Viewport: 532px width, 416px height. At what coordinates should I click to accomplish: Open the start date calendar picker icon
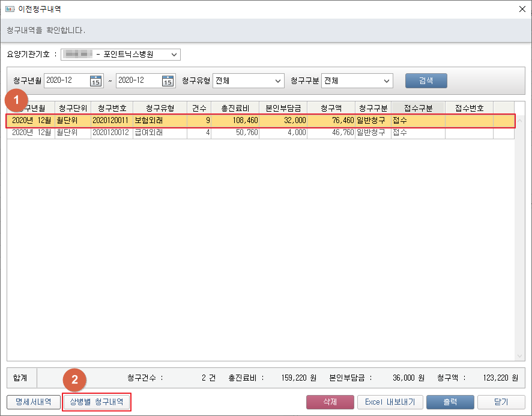[96, 81]
